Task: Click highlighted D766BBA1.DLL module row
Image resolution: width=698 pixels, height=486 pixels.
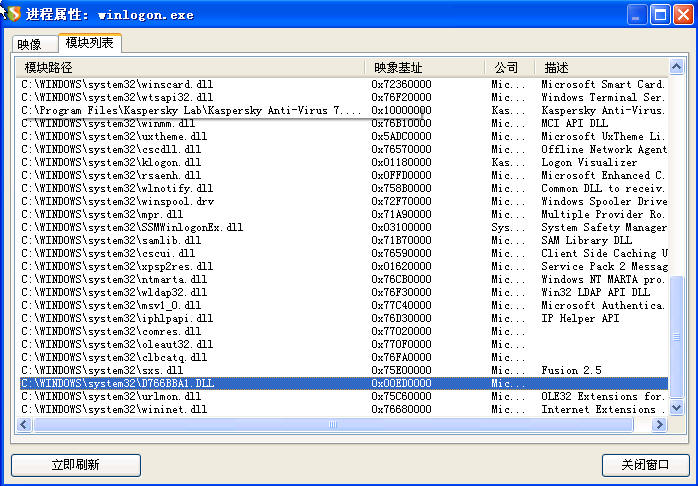Action: (x=344, y=383)
